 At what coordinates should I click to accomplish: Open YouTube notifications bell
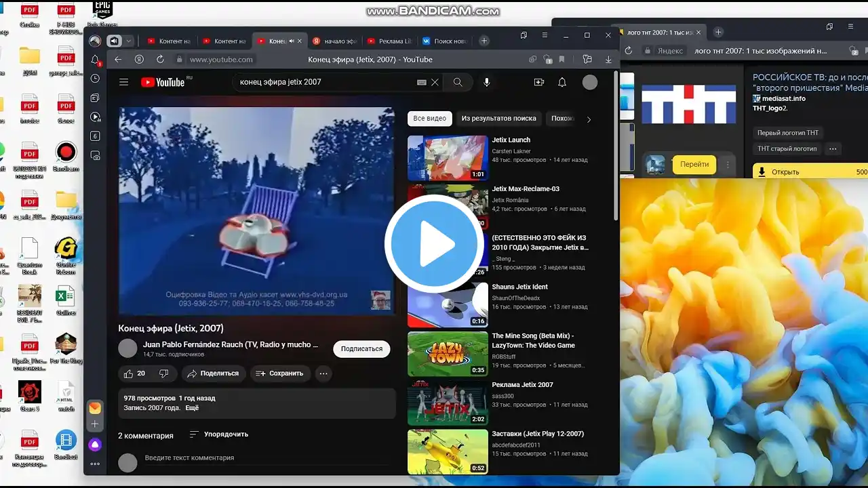(x=562, y=82)
